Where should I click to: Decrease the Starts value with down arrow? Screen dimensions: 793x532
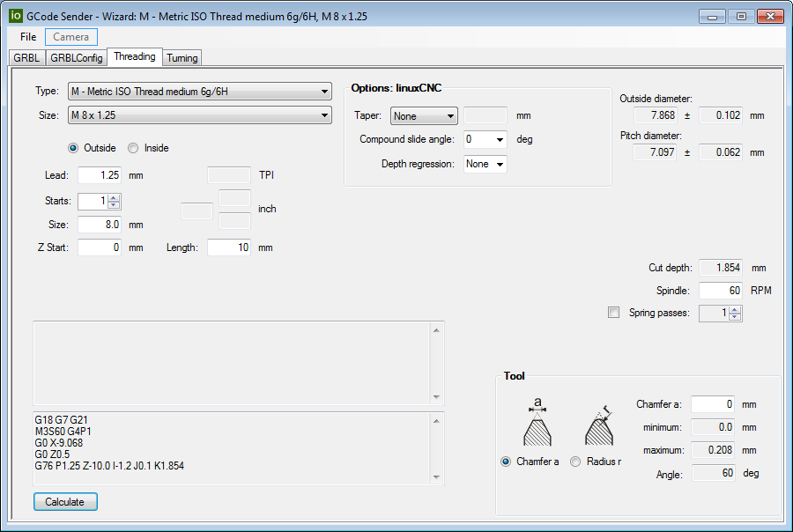114,205
